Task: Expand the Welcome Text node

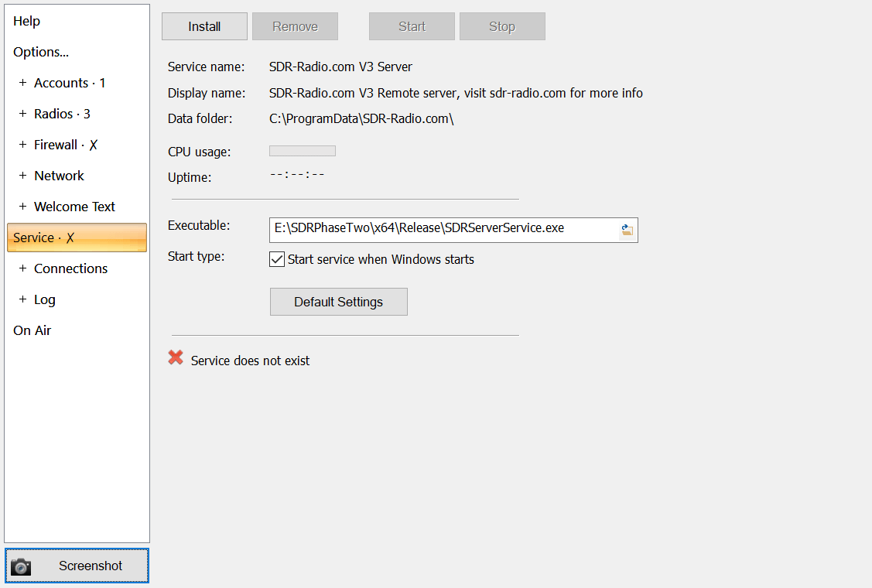Action: 22,207
